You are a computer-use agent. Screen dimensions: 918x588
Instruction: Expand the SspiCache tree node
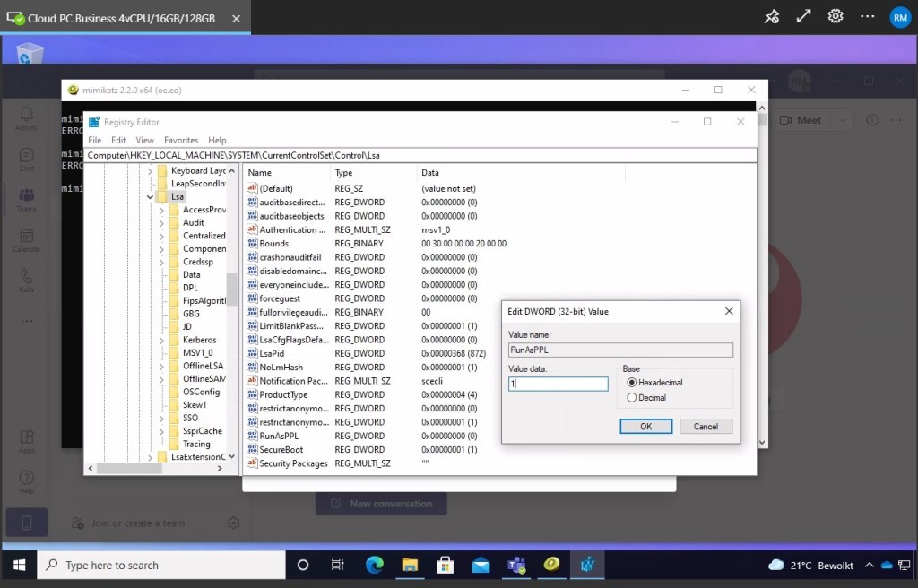tap(161, 431)
